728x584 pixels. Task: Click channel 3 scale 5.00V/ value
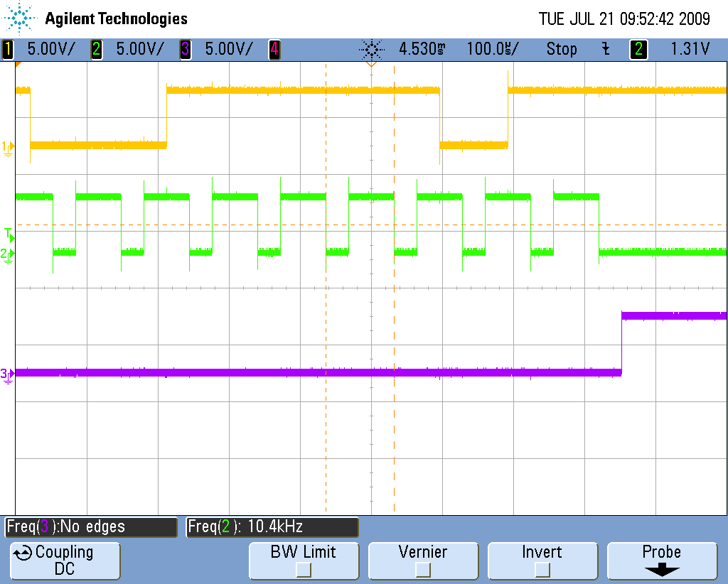click(229, 49)
